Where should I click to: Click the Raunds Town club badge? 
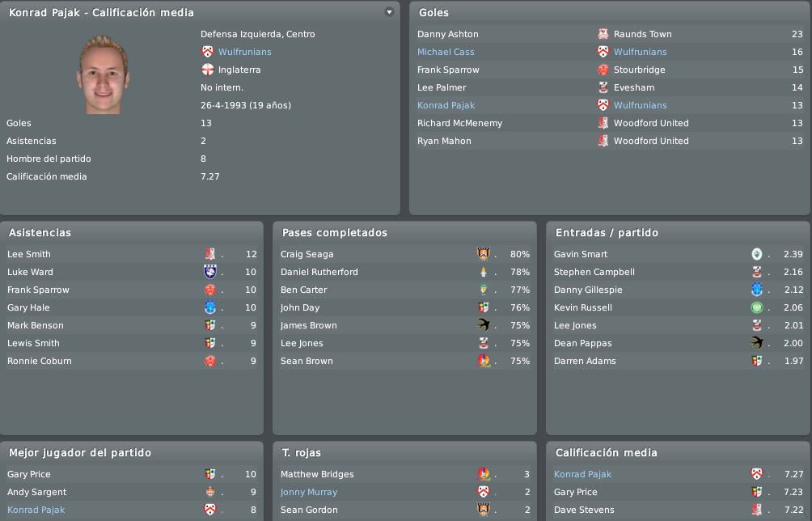(x=603, y=34)
